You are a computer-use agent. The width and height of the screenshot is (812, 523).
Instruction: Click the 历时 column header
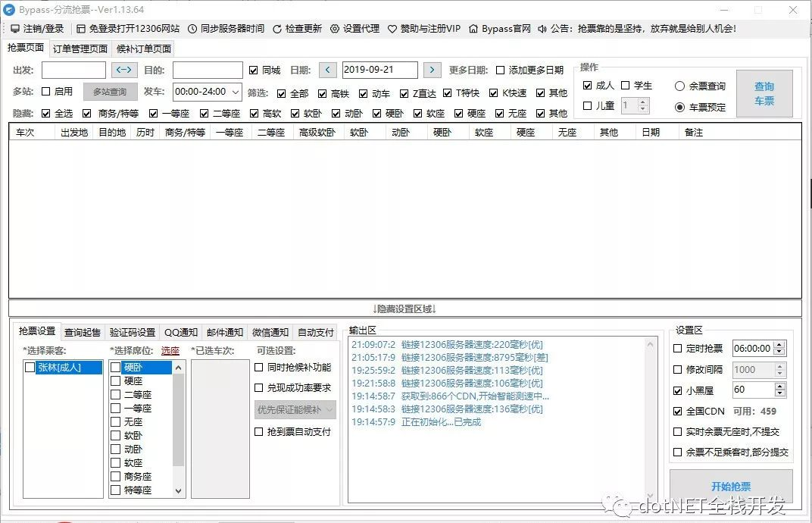pos(145,133)
